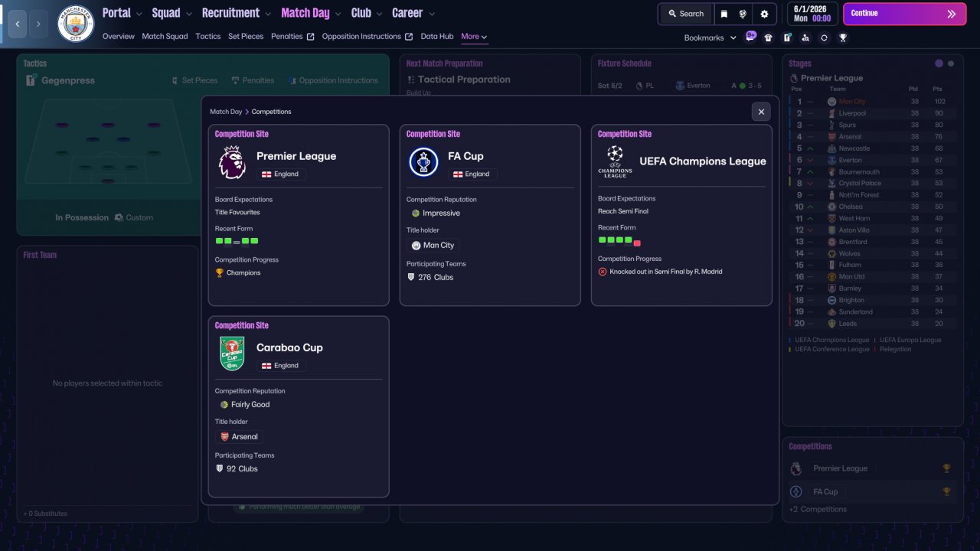Click the scouting search icon in bookmarks bar
This screenshot has width=980, height=551.
[805, 37]
